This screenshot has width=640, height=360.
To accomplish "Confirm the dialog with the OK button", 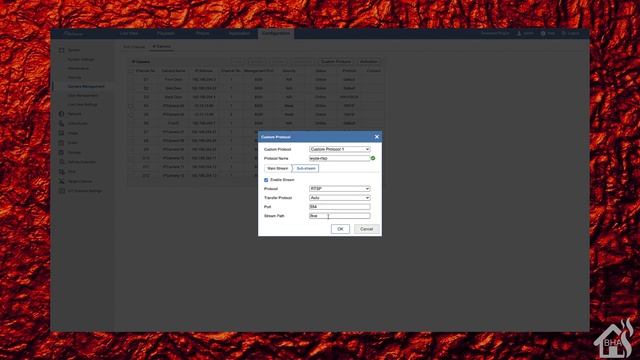I will (x=340, y=229).
